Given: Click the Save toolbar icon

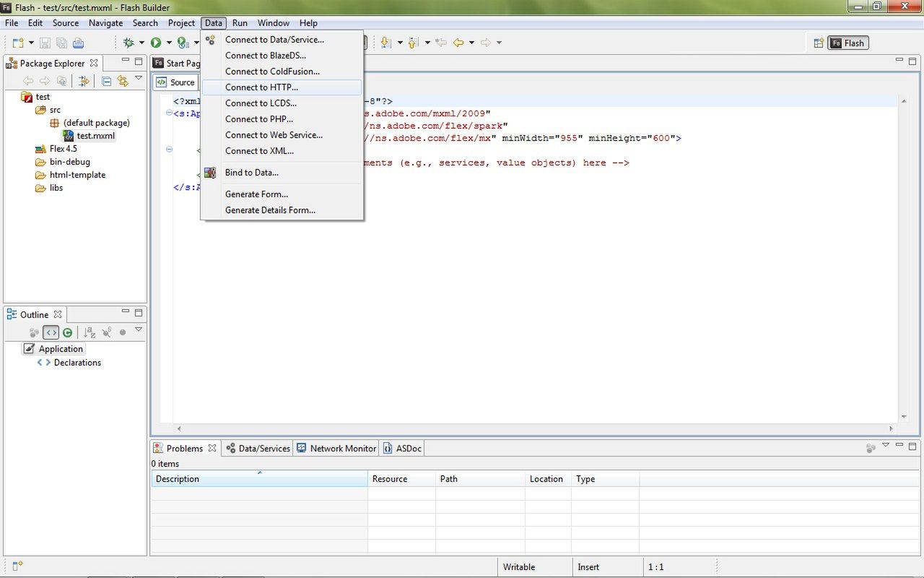Looking at the screenshot, I should 45,43.
